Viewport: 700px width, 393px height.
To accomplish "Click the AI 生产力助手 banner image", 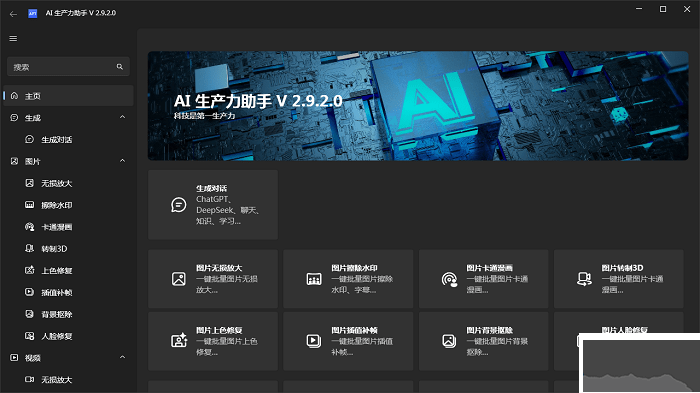I will point(418,105).
